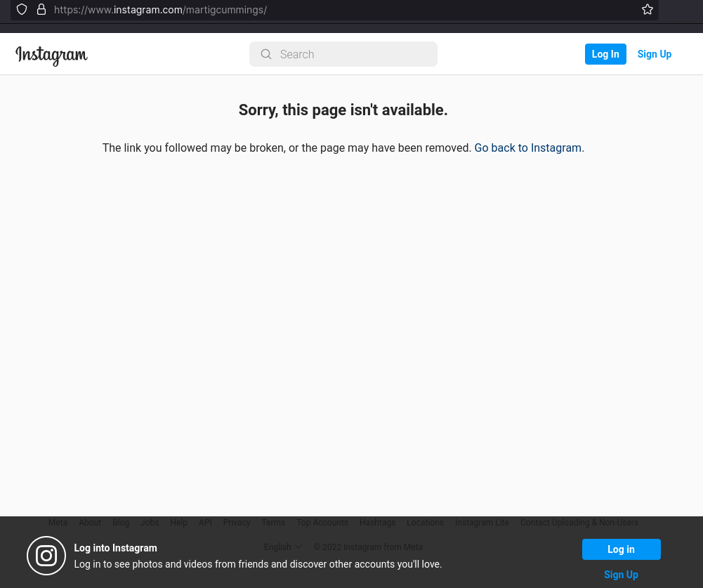Open the Instagram Lite footer link
The image size is (703, 588).
point(482,523)
